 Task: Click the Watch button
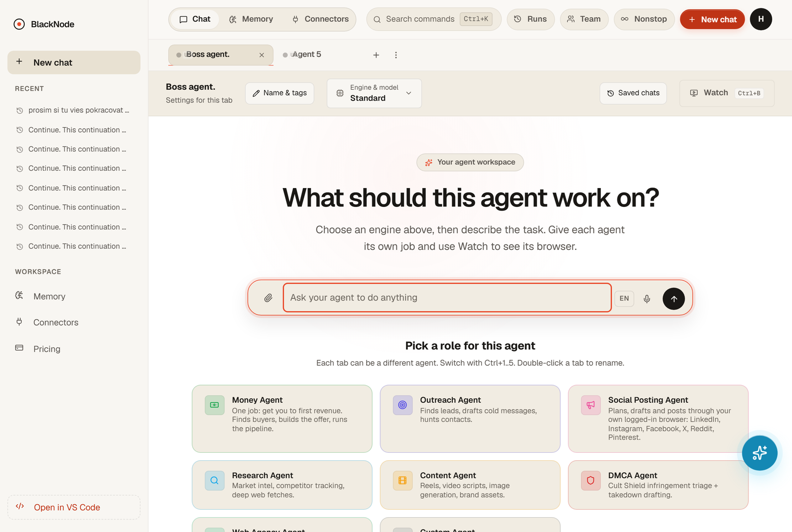pos(727,93)
